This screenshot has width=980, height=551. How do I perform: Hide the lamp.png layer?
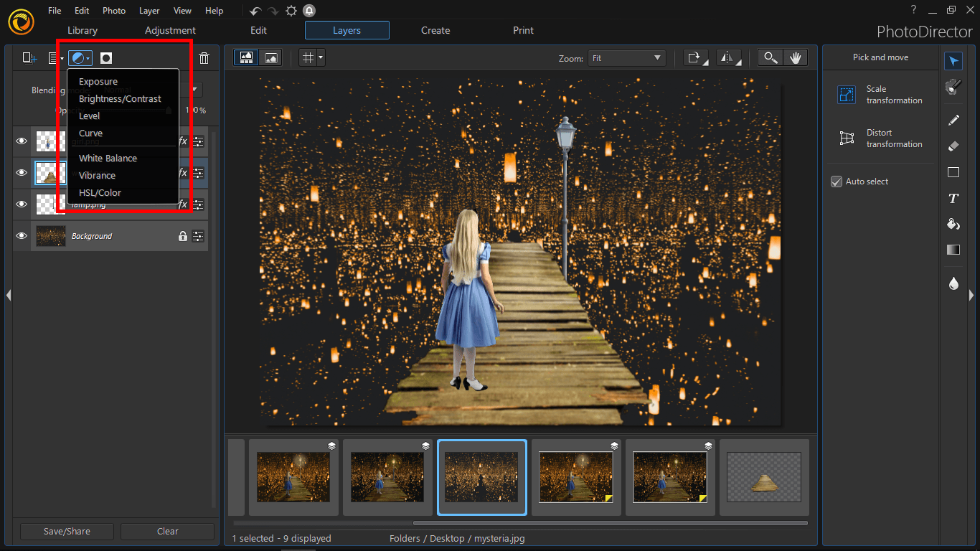pos(22,204)
